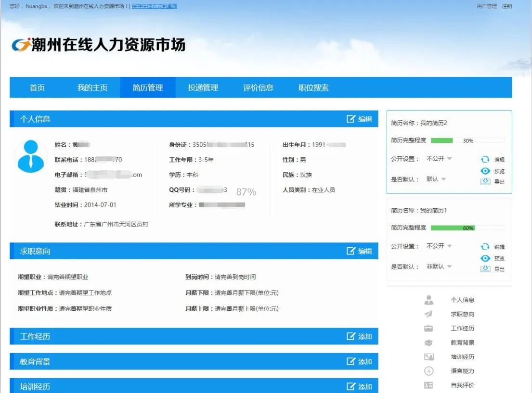Click 用户管理 link at top right
Viewport: 532px width, 393px height.
pos(487,6)
